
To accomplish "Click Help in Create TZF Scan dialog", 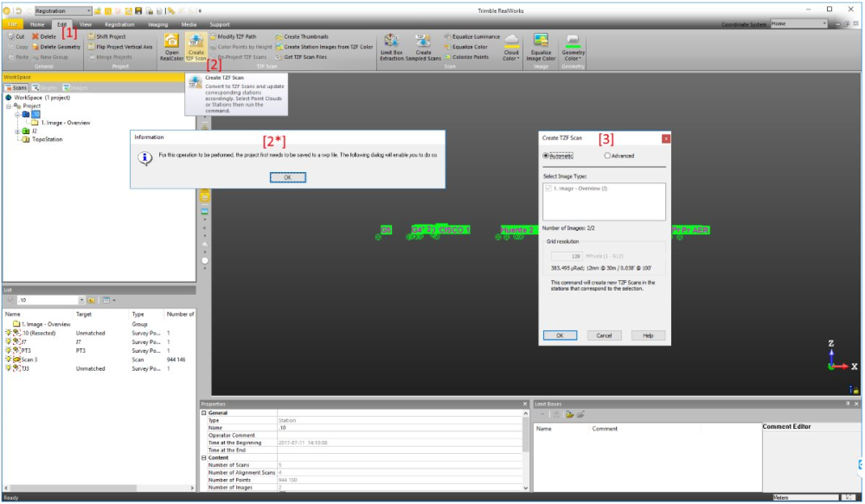I will point(648,335).
